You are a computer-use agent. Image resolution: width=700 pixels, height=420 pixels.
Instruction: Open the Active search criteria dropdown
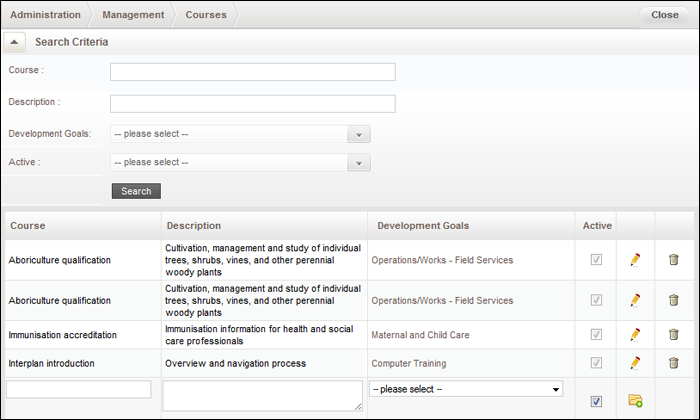[240, 162]
